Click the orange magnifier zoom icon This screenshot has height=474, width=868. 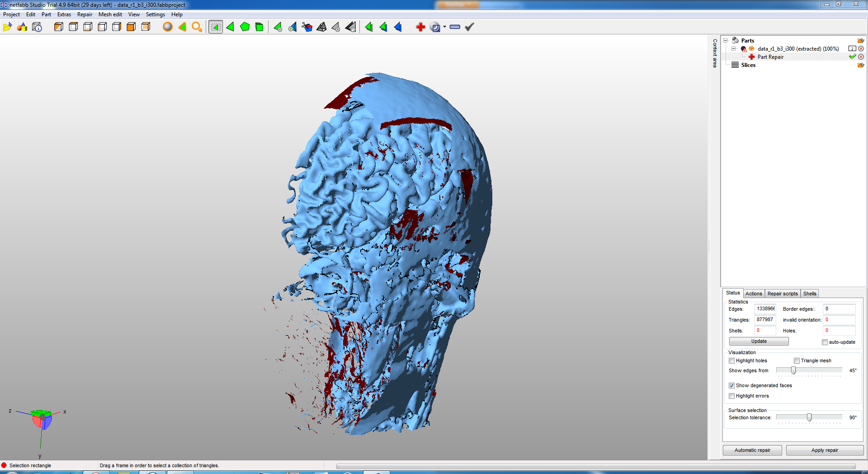tap(197, 27)
